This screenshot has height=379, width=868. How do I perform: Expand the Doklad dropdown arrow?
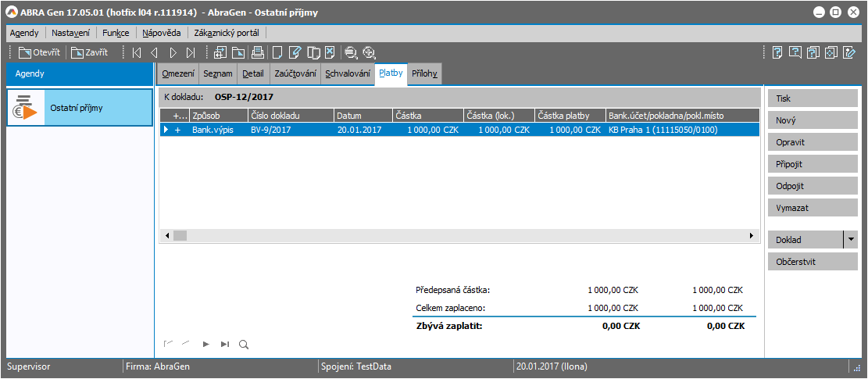point(850,240)
